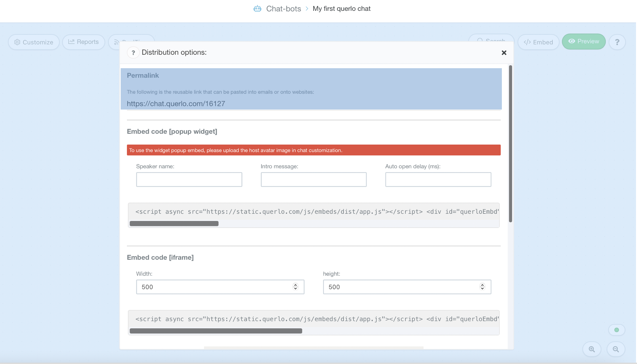Close the Distribution options dialog
637x364 pixels.
[x=504, y=52]
